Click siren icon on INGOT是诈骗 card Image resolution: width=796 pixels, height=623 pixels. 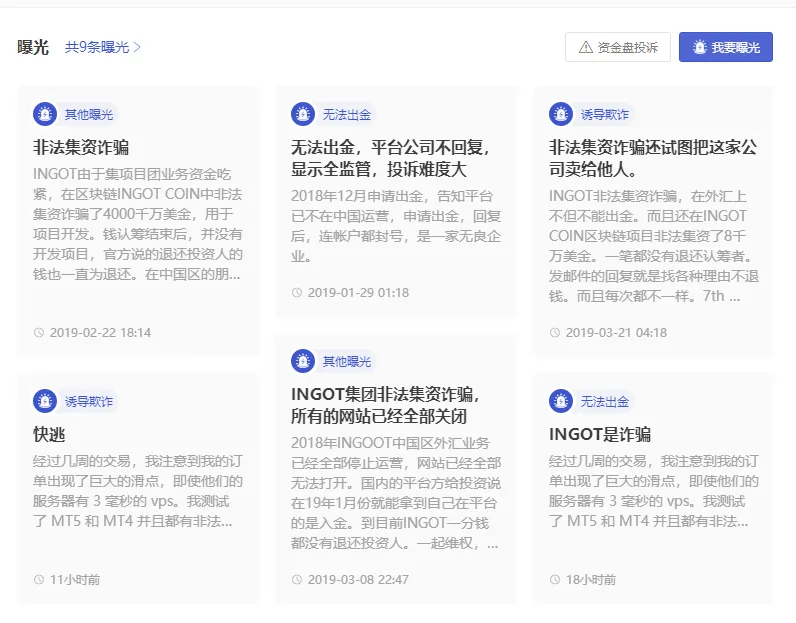[x=560, y=401]
